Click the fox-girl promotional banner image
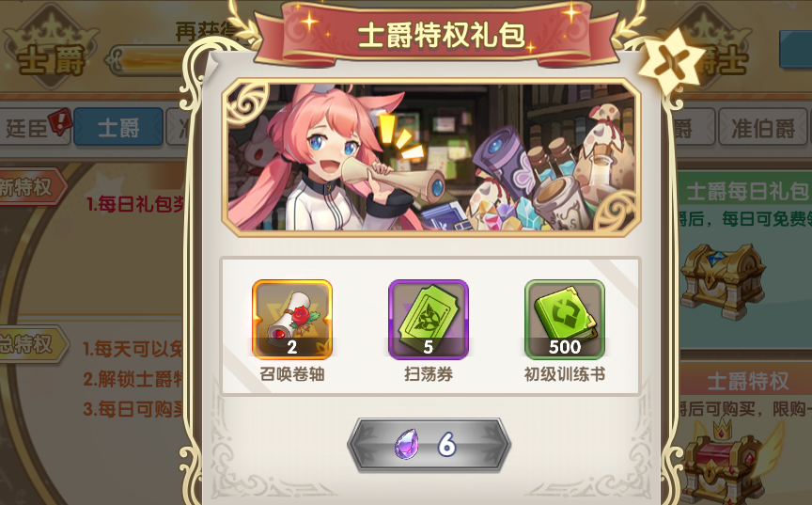 pyautogui.click(x=430, y=157)
